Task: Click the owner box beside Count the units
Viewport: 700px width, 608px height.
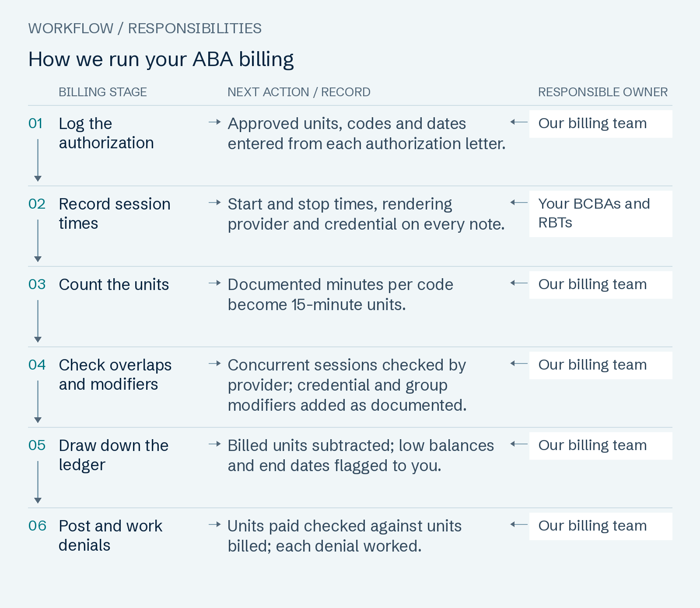Action: 601,285
